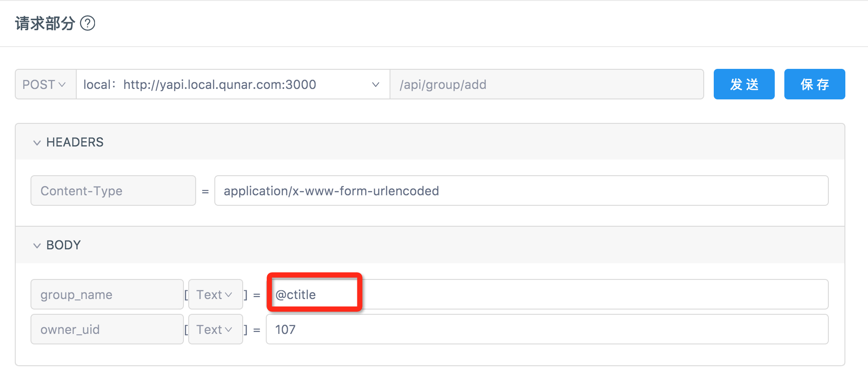Screen dimensions: 868x381
Task: Click the @ctitle value input field
Action: tap(546, 295)
